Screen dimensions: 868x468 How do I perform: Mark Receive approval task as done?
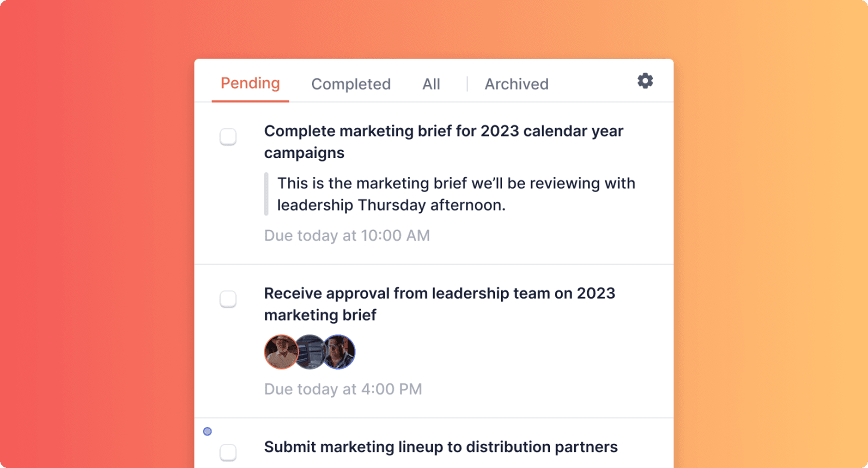pos(228,299)
